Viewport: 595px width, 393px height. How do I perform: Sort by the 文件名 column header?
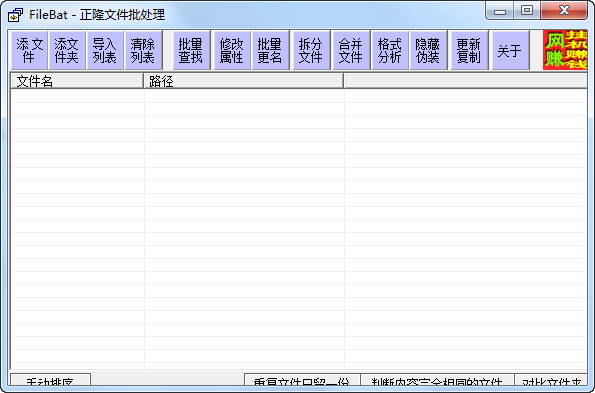tap(77, 81)
